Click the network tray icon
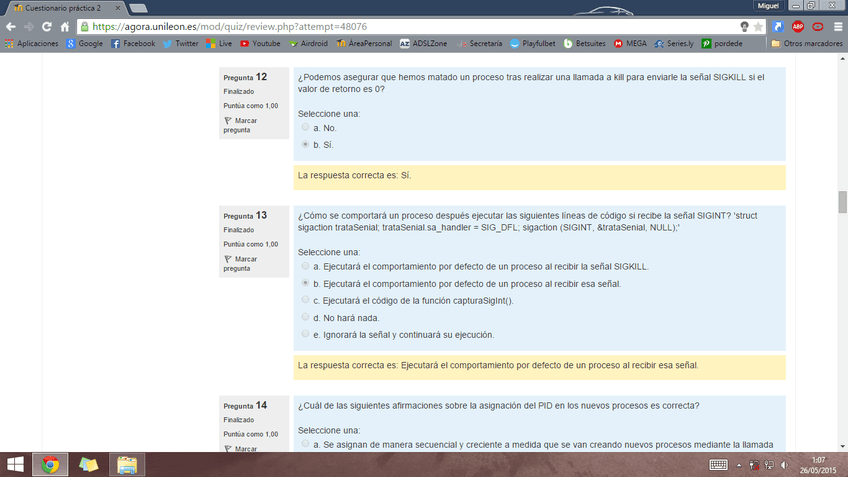This screenshot has height=477, width=848. (x=769, y=465)
